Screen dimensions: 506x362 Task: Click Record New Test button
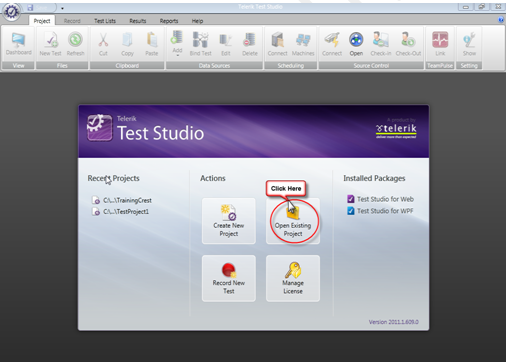click(229, 278)
